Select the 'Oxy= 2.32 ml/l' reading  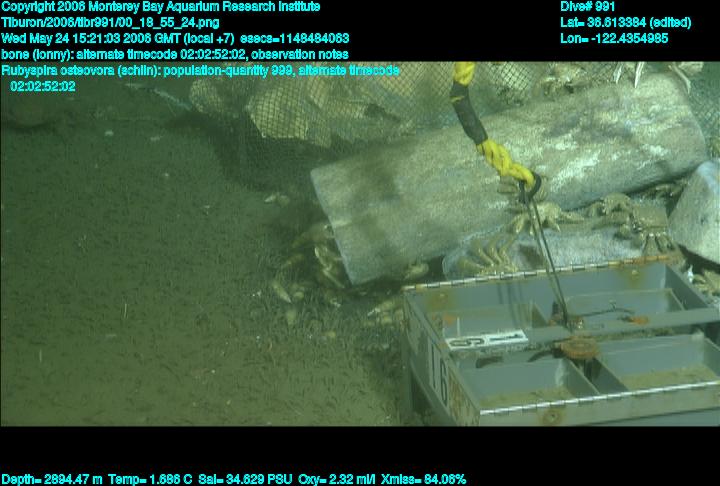point(337,480)
